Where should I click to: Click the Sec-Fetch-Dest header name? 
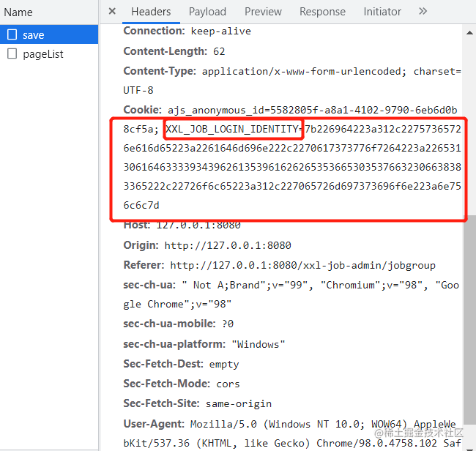point(163,364)
